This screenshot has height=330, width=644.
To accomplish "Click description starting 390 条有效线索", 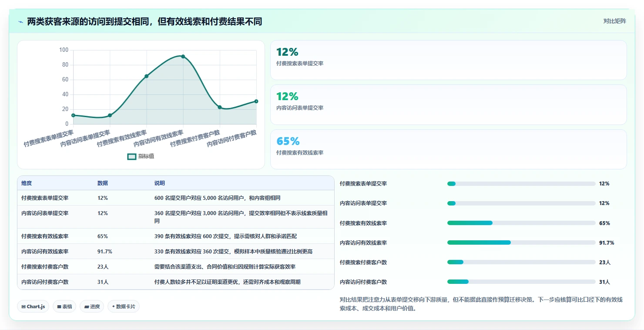I will (226, 236).
